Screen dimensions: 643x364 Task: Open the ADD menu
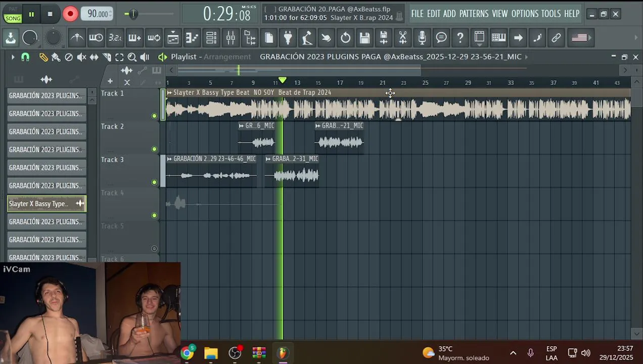pyautogui.click(x=449, y=14)
